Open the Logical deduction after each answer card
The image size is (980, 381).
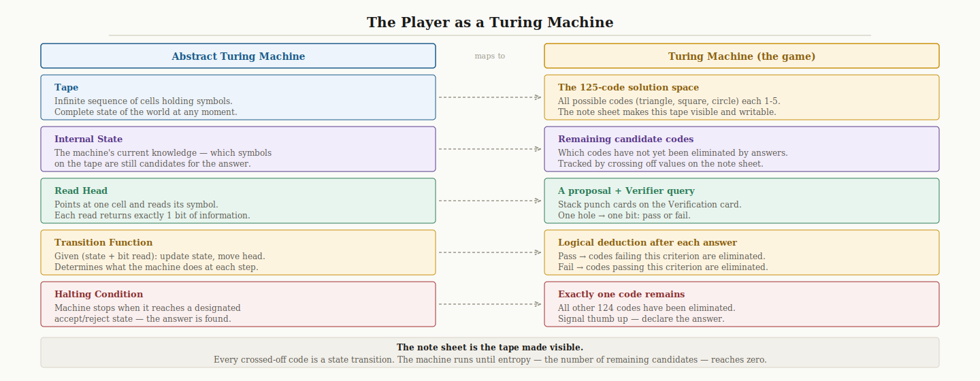tap(742, 252)
